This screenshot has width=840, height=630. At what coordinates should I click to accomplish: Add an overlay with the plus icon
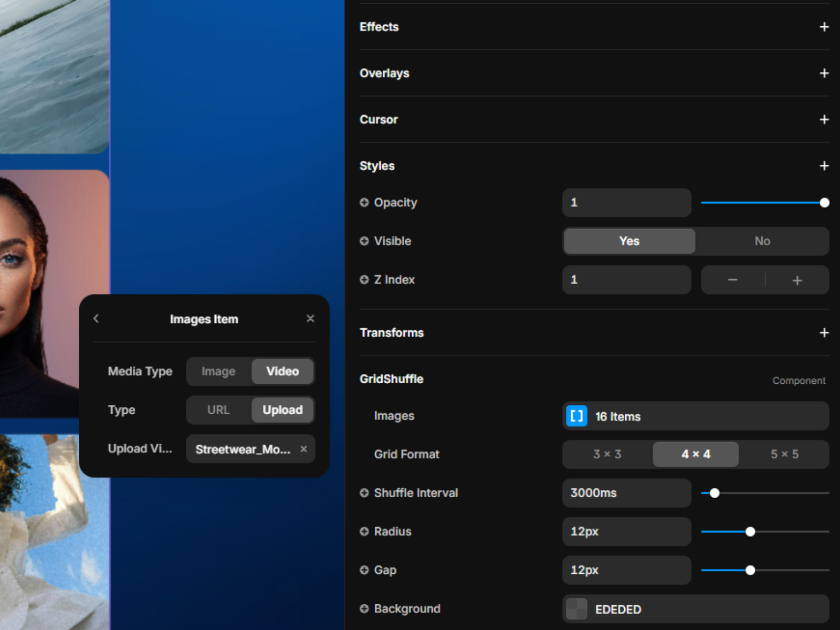(x=824, y=73)
